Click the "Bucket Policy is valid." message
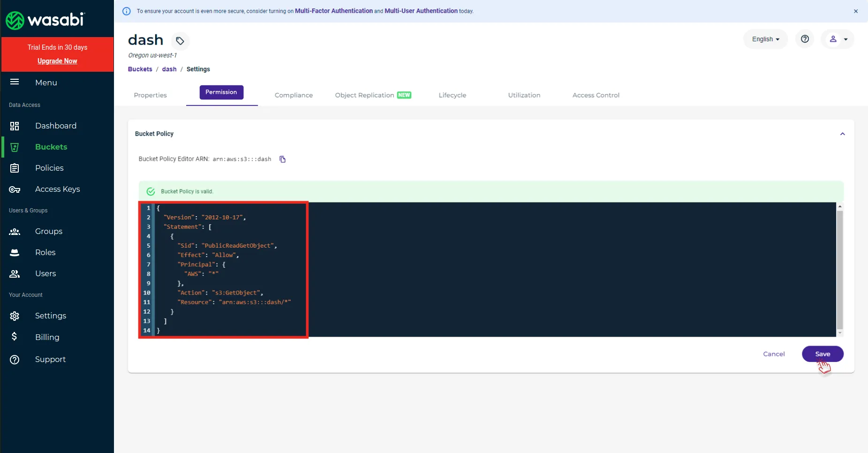The height and width of the screenshot is (453, 868). 187,191
